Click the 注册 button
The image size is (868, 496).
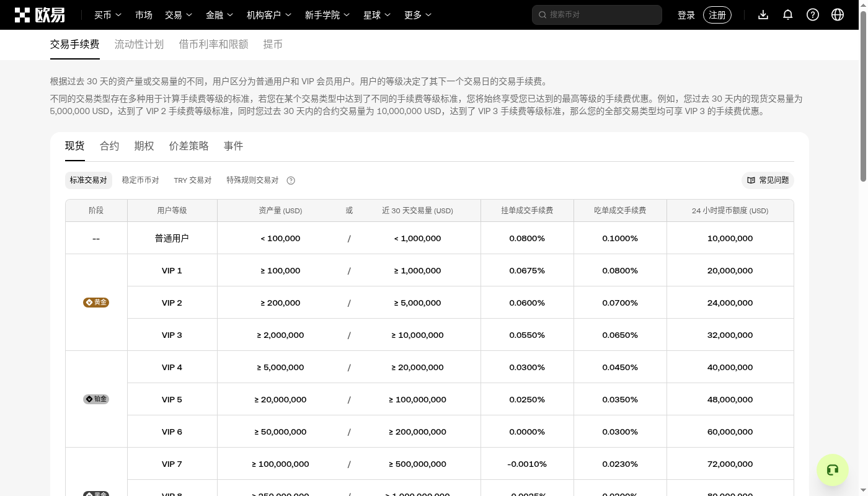pyautogui.click(x=717, y=15)
